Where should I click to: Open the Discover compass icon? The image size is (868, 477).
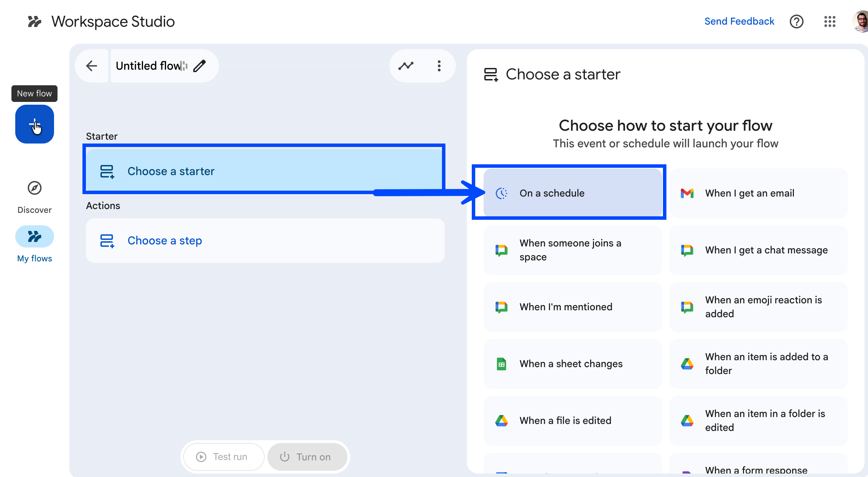tap(34, 188)
